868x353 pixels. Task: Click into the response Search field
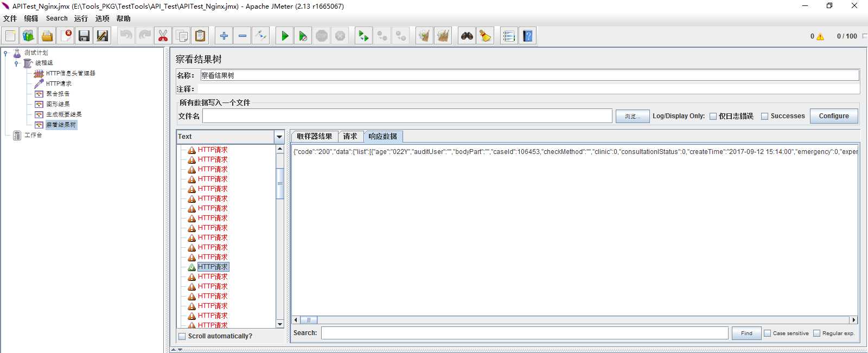click(525, 333)
